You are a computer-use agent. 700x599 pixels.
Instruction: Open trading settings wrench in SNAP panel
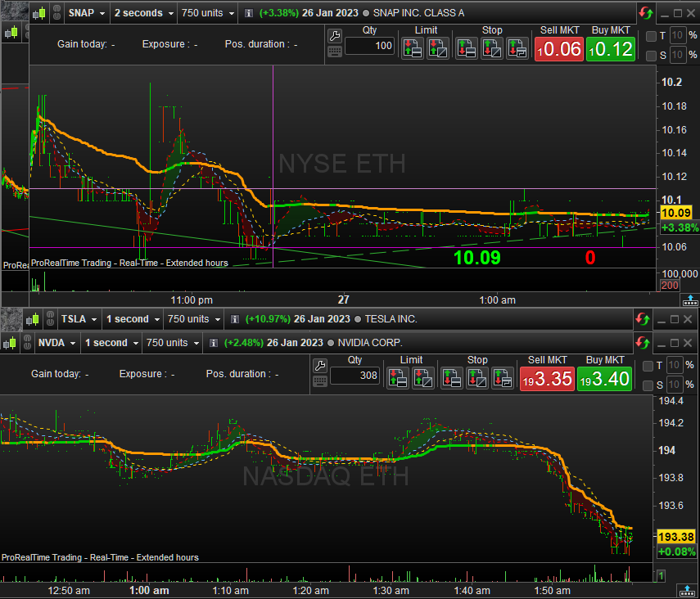334,36
